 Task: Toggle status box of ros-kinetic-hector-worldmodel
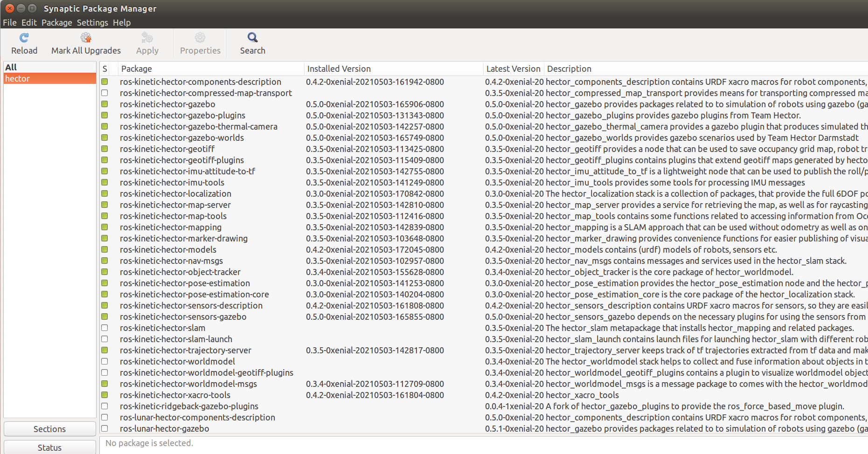(x=104, y=361)
